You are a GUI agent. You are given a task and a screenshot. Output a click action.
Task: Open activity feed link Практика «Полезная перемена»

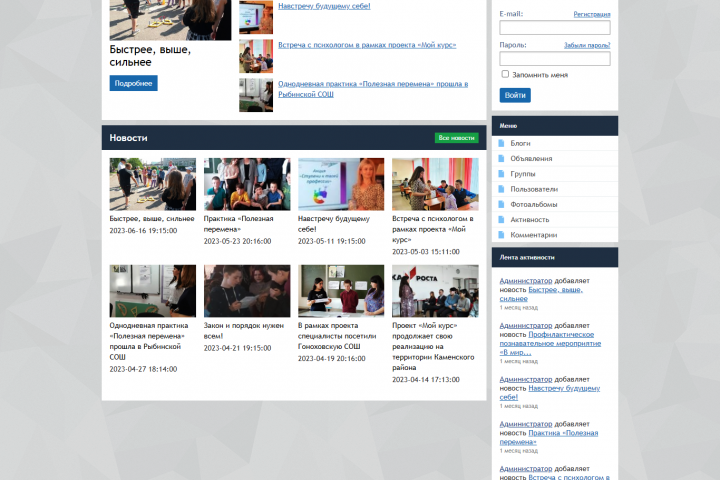[549, 437]
